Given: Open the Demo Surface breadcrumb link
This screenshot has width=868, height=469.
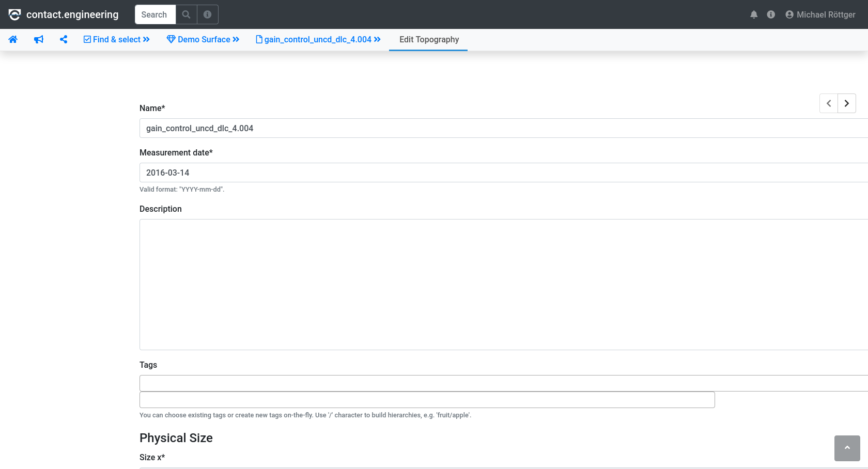Looking at the screenshot, I should point(204,39).
